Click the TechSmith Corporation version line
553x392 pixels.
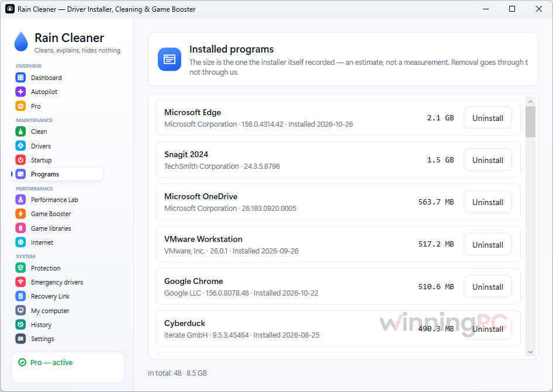[x=222, y=166]
